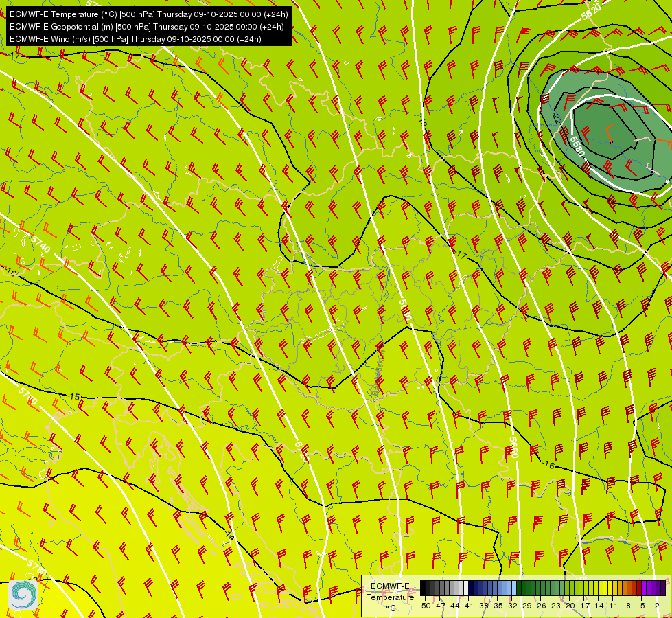Pick the dark red swatch in the legend
672x618 pixels.
tap(639, 588)
